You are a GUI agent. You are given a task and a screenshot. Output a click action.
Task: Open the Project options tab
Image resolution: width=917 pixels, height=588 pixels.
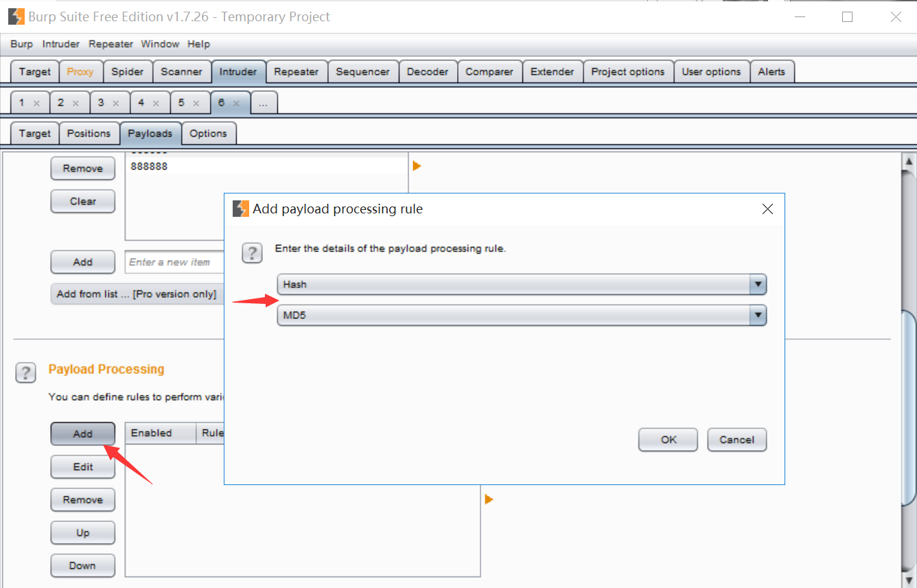[628, 71]
